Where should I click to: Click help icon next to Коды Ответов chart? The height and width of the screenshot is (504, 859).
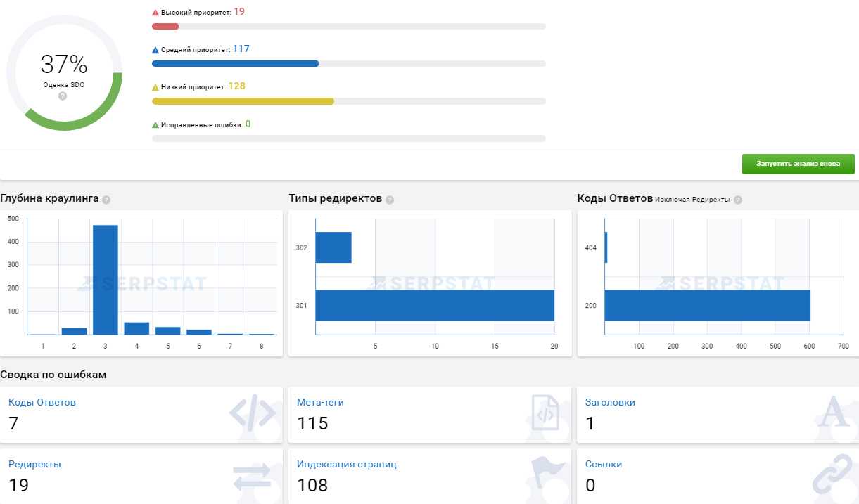[x=737, y=200]
